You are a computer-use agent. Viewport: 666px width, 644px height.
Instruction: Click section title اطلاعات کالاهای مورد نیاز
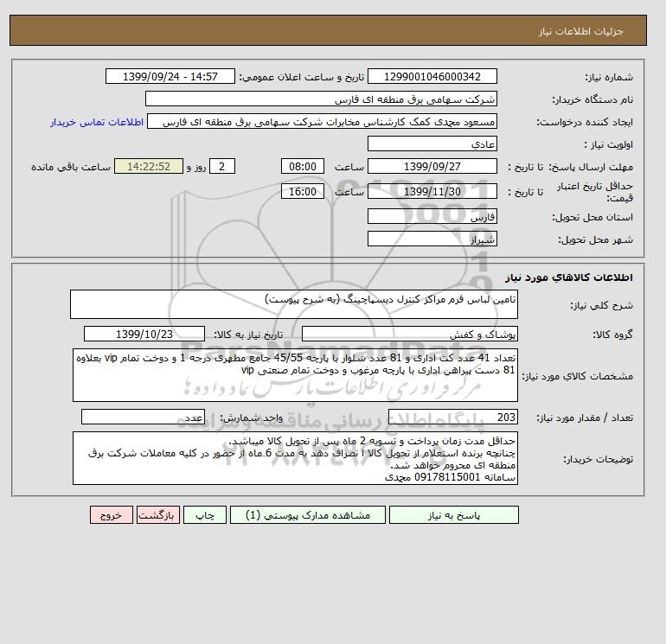tap(569, 277)
